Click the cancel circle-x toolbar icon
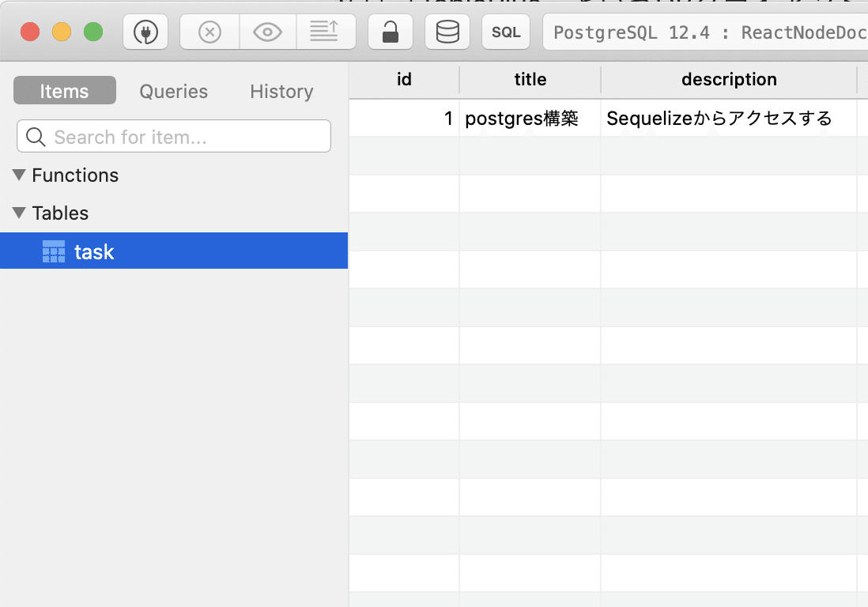Image resolution: width=868 pixels, height=607 pixels. (x=209, y=32)
